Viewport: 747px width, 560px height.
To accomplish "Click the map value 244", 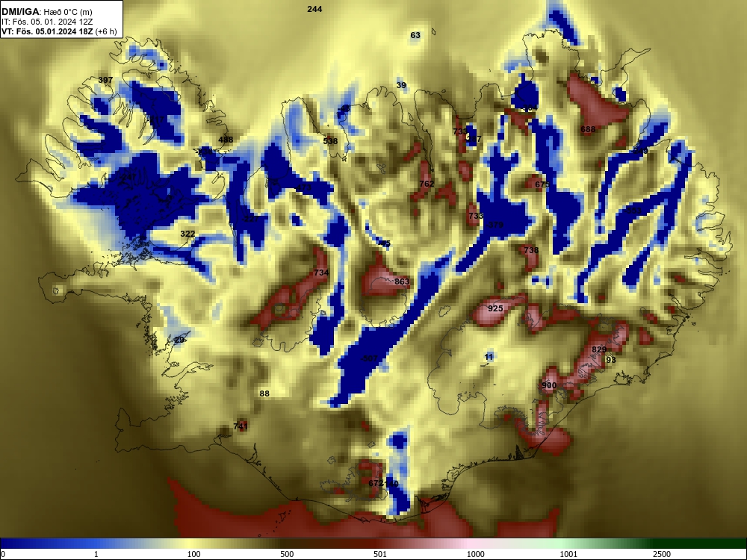I will 314,9.
